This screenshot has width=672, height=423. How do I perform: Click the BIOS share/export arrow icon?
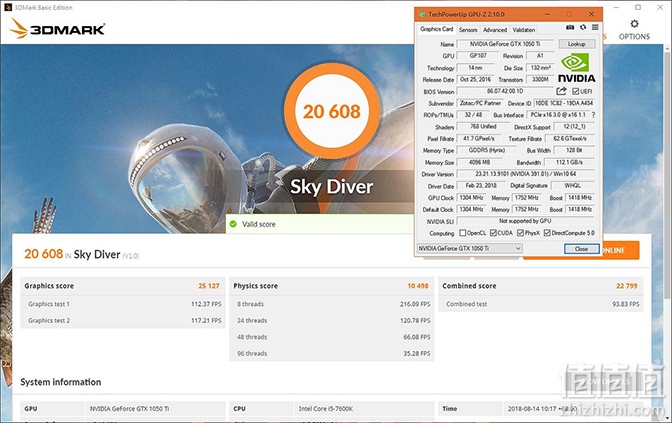click(x=561, y=91)
